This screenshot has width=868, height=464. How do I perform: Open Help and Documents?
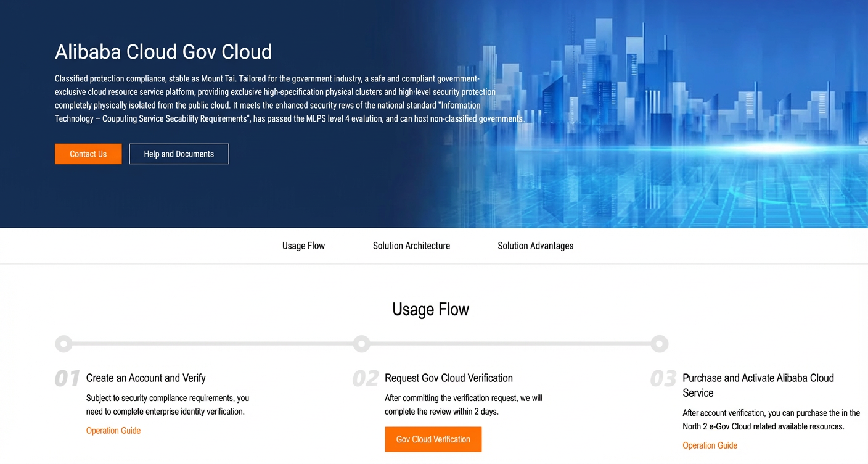click(179, 154)
